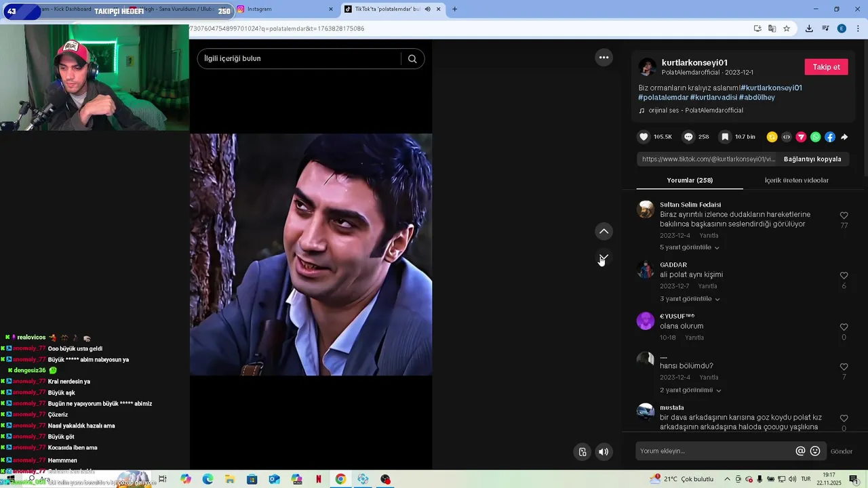Screen dimensions: 868x488
Task: Open comments via the speech bubble icon
Action: (688, 137)
